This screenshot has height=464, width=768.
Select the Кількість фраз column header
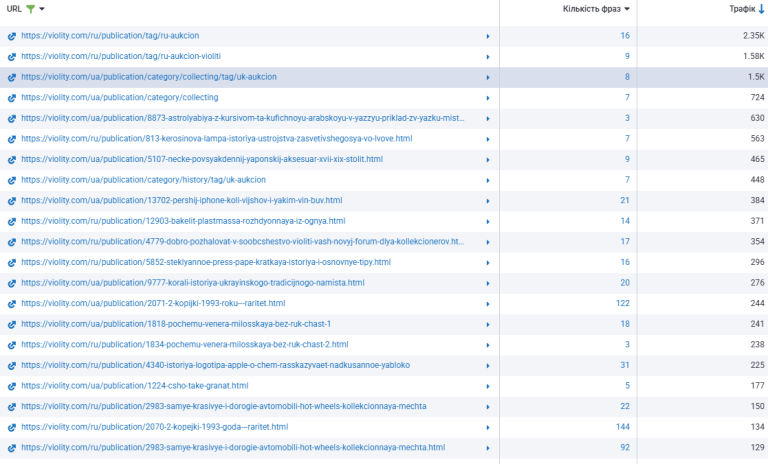tap(592, 9)
